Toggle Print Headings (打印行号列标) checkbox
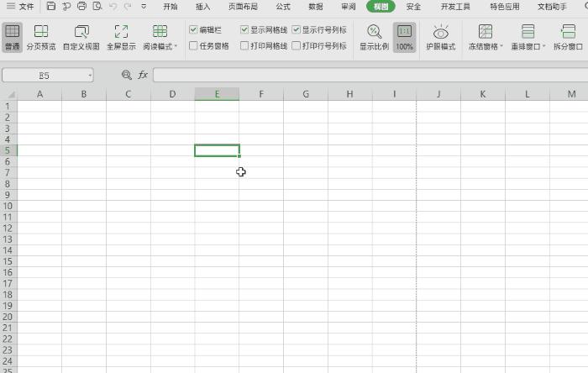The image size is (588, 373). click(x=297, y=45)
